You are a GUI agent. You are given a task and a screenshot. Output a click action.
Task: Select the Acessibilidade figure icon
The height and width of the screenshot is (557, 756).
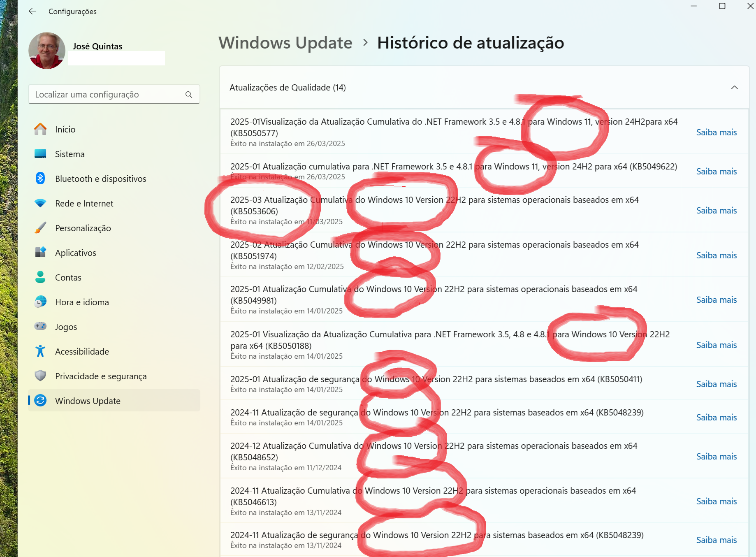click(x=40, y=351)
